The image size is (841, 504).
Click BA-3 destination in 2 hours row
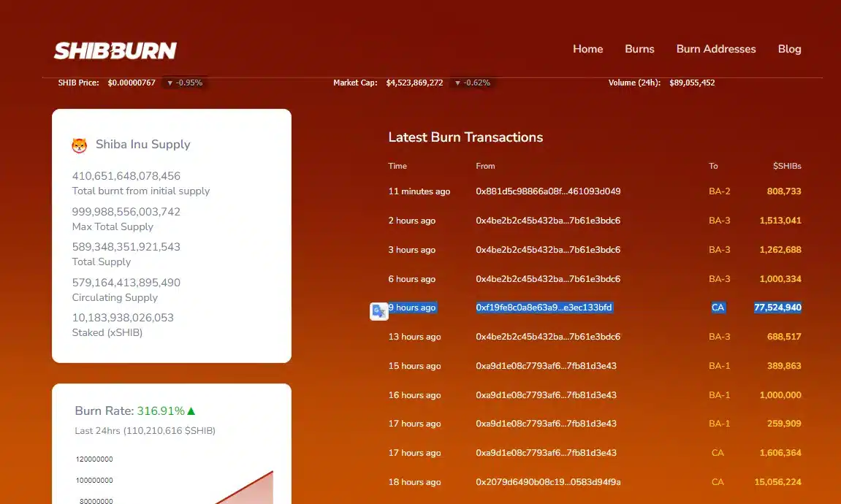click(x=719, y=221)
